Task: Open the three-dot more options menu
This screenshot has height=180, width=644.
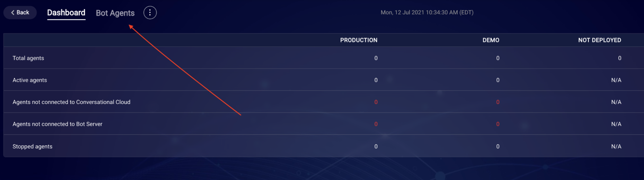Action: tap(150, 13)
